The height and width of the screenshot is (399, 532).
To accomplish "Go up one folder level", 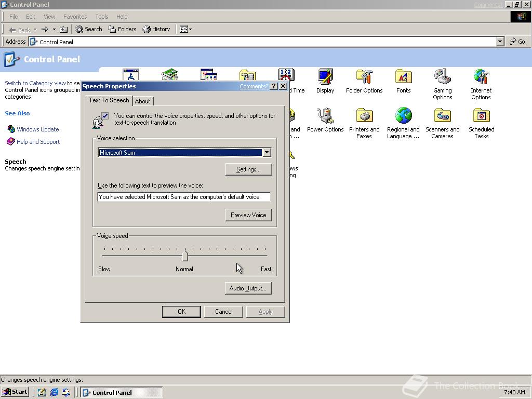I will 63,30.
